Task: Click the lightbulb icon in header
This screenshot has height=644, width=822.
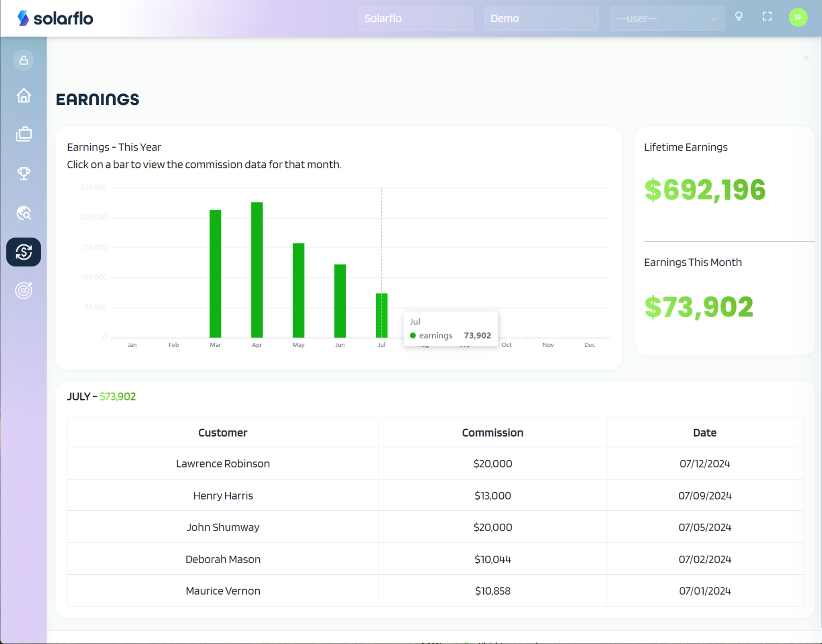Action: pyautogui.click(x=739, y=17)
